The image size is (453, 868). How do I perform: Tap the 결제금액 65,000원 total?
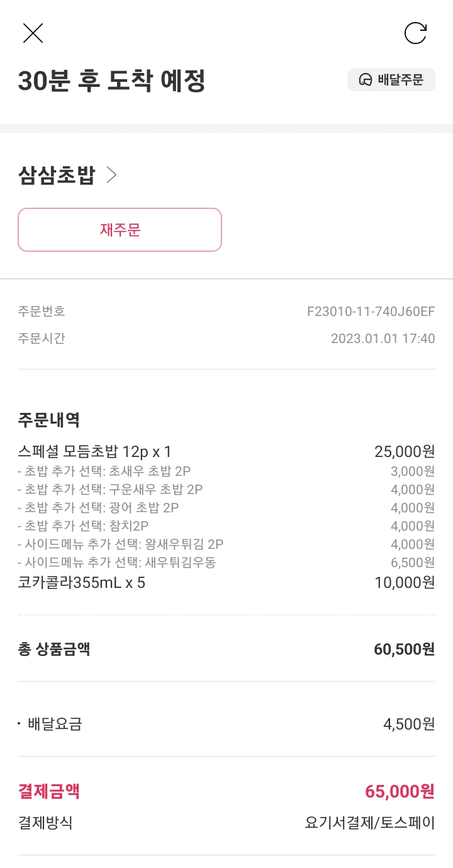(x=400, y=791)
